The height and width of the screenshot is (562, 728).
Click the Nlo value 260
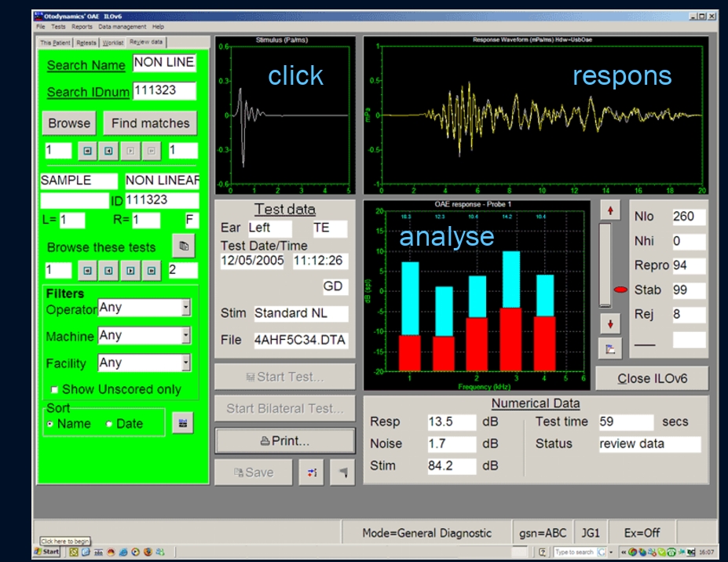pos(689,217)
